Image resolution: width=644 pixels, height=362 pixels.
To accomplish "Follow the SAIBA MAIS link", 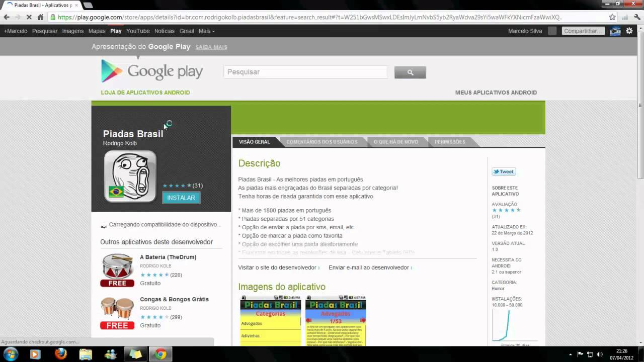I will [211, 47].
